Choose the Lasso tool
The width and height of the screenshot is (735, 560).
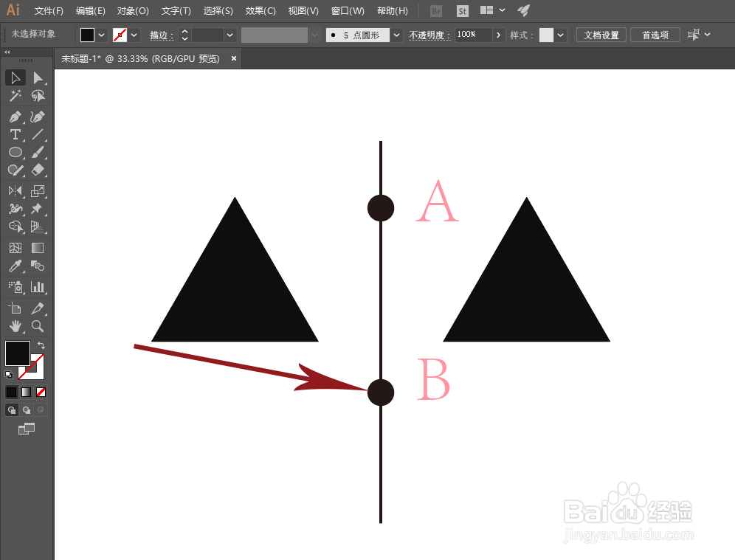pyautogui.click(x=38, y=96)
